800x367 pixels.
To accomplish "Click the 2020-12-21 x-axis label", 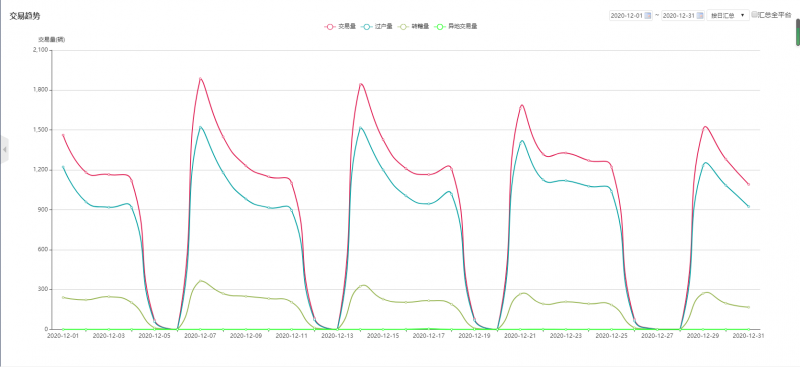I will coord(520,336).
